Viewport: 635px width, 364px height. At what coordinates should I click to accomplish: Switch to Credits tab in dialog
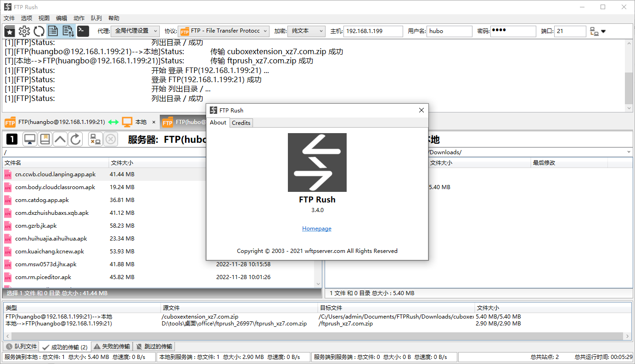(241, 123)
